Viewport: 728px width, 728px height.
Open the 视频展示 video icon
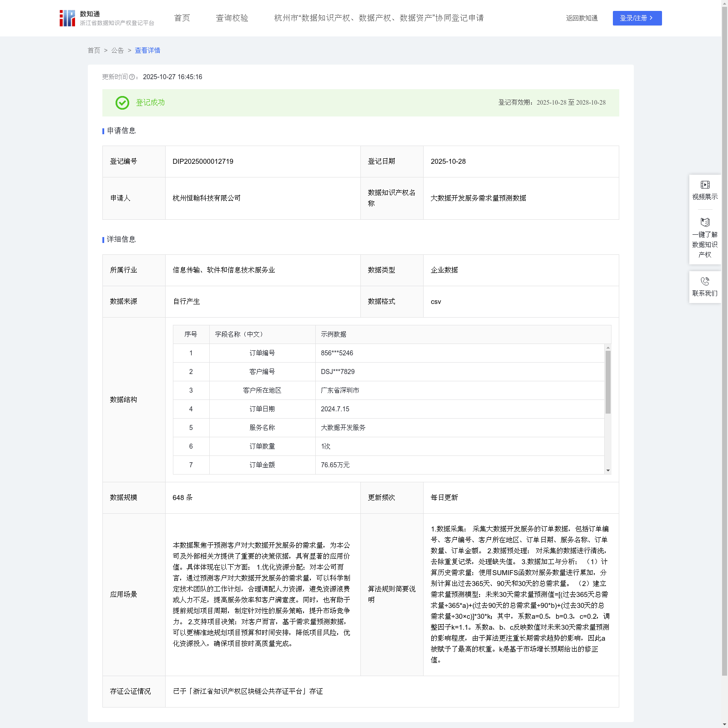click(705, 185)
